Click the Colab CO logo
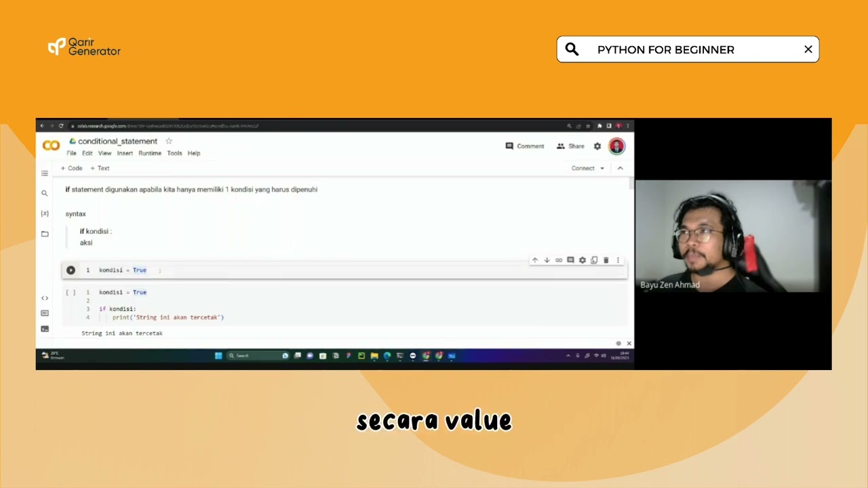Screen dimensions: 868x488 51,146
